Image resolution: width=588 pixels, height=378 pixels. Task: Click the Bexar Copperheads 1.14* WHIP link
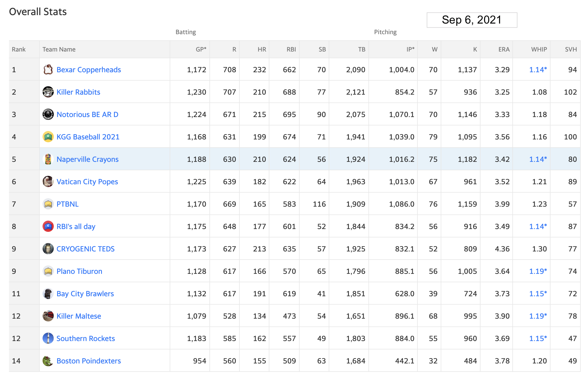(x=538, y=70)
